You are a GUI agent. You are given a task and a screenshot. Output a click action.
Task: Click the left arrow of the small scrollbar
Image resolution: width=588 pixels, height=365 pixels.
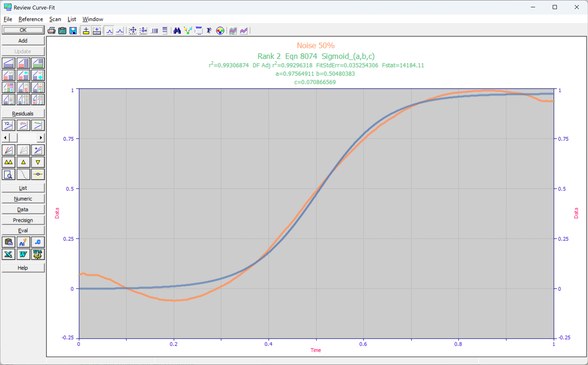[5, 138]
